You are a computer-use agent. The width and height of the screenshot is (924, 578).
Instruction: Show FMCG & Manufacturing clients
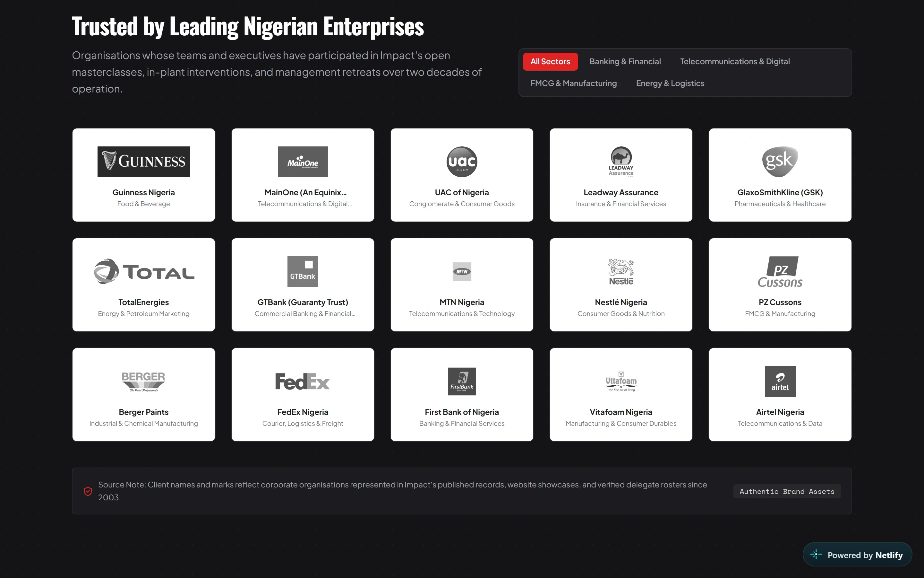pos(574,83)
